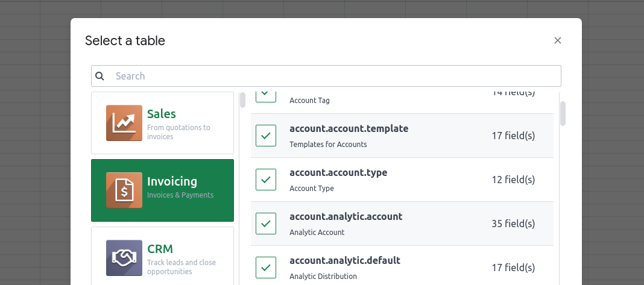Click the table list scrollbar thumb
644x285 pixels.
tap(563, 113)
